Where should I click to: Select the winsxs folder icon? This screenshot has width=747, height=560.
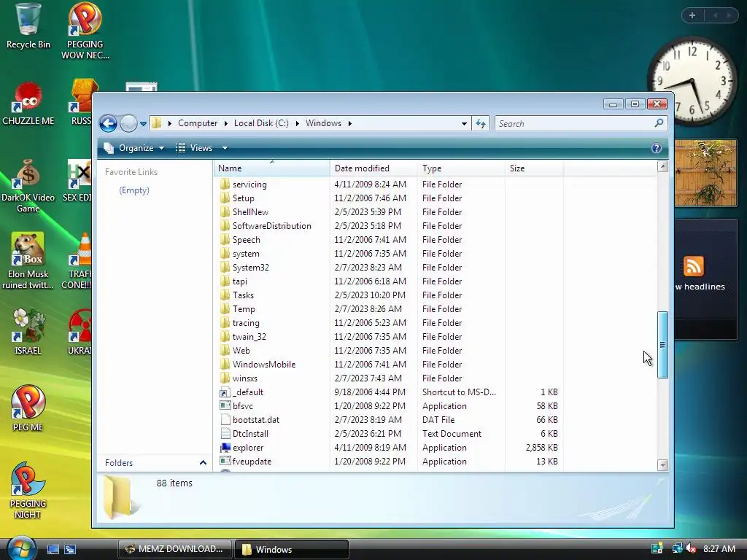point(225,378)
